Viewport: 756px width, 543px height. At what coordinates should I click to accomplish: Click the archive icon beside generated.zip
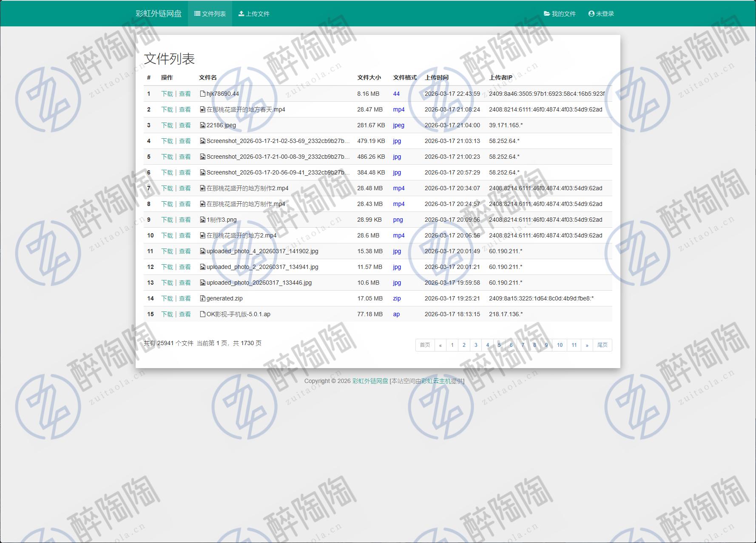pyautogui.click(x=202, y=298)
